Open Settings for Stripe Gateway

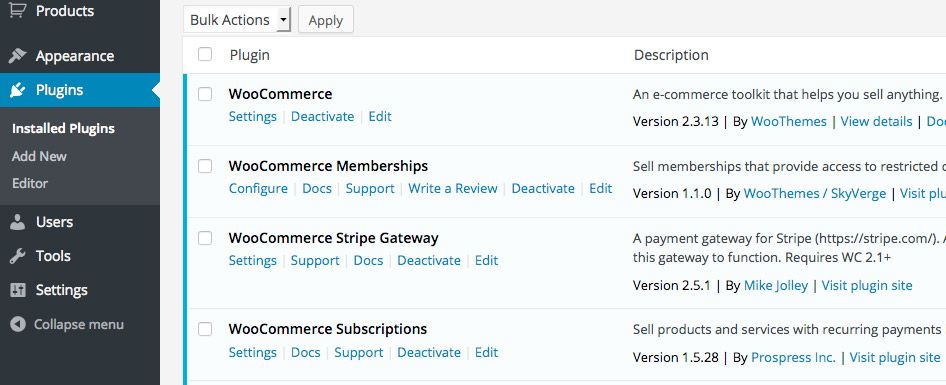[x=252, y=261]
